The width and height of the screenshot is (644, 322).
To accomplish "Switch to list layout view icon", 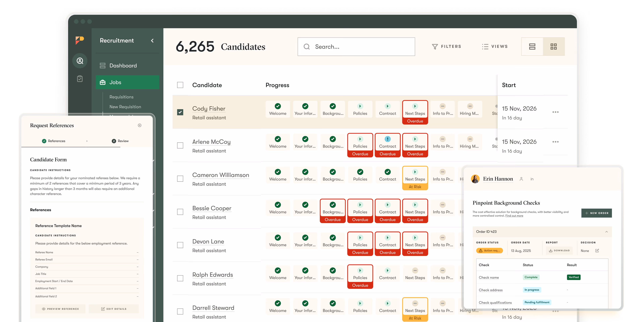I will (532, 46).
